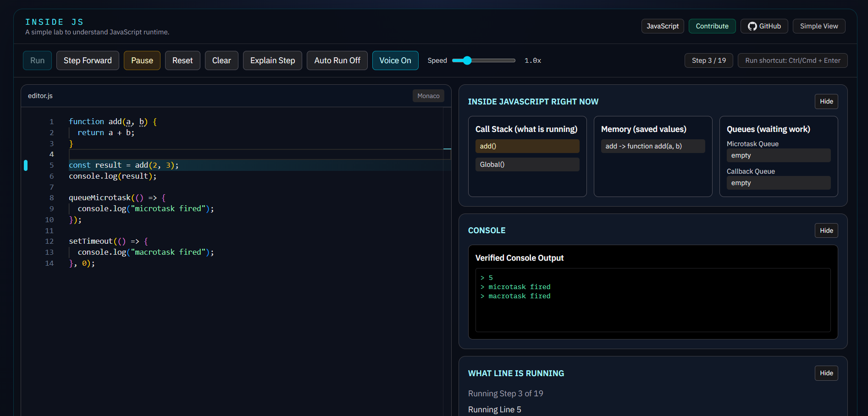Click the Step 3 / 19 indicator

pos(708,60)
